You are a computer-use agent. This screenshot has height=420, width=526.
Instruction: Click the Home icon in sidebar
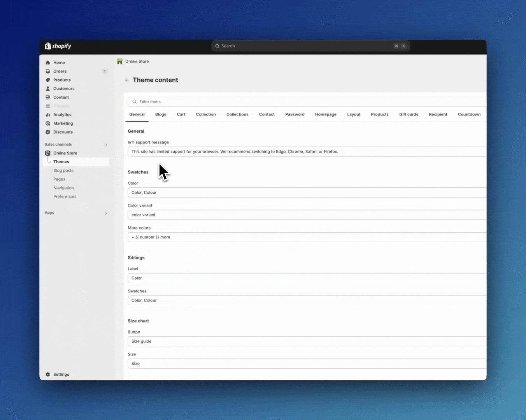(x=48, y=63)
